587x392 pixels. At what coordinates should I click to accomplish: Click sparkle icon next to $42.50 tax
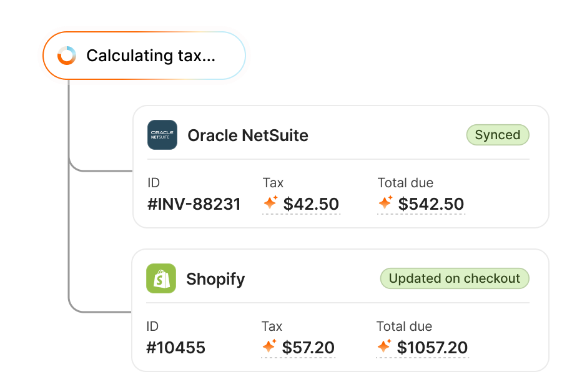point(270,203)
